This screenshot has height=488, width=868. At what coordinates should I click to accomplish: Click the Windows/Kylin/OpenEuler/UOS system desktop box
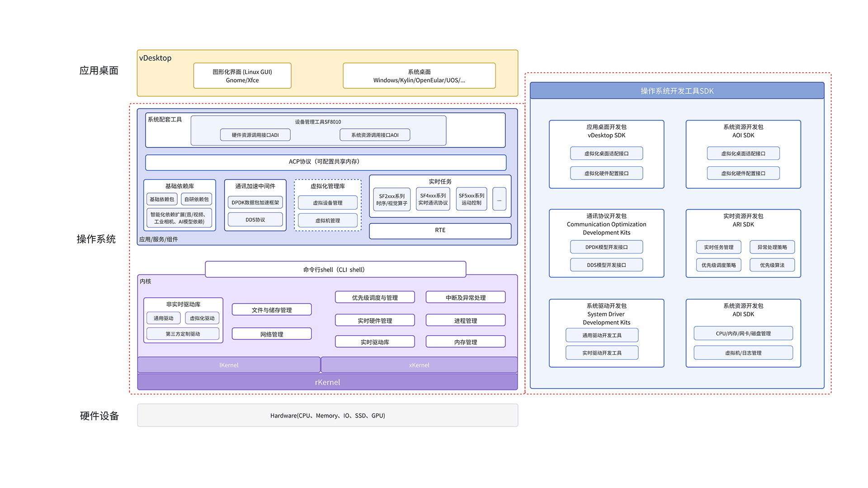click(419, 76)
